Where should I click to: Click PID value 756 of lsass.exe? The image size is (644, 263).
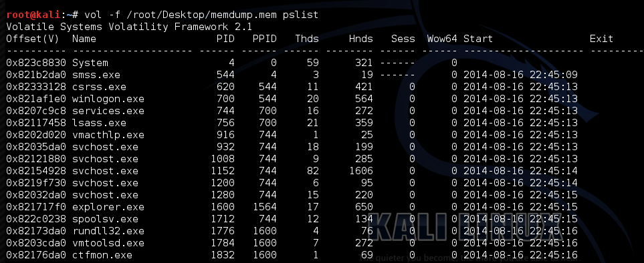[x=225, y=123]
